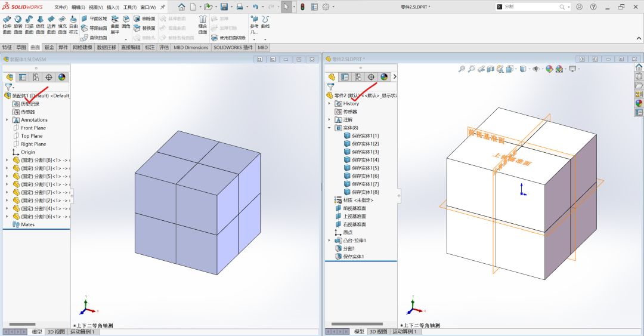Collapse the 实体(8) solid bodies folder
This screenshot has width=644, height=336.
(329, 128)
